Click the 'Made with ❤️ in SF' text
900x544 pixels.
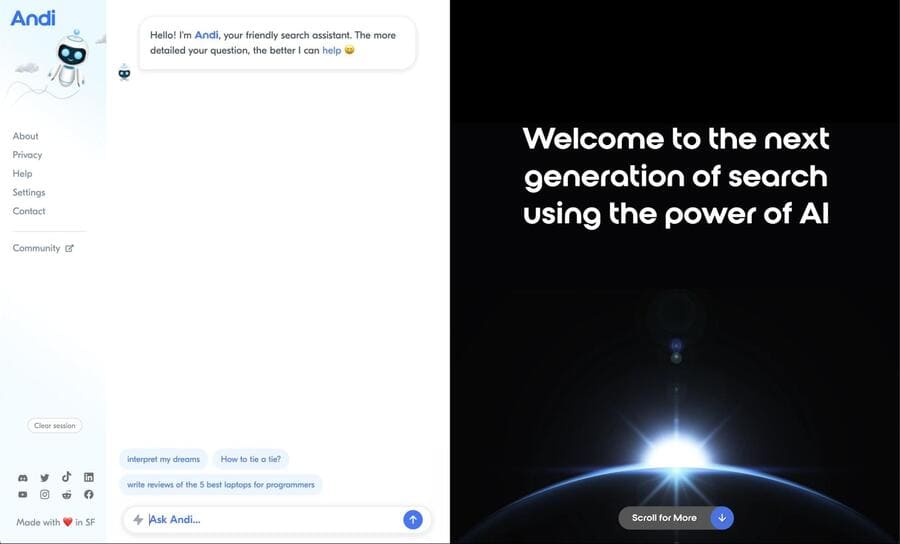click(x=56, y=522)
